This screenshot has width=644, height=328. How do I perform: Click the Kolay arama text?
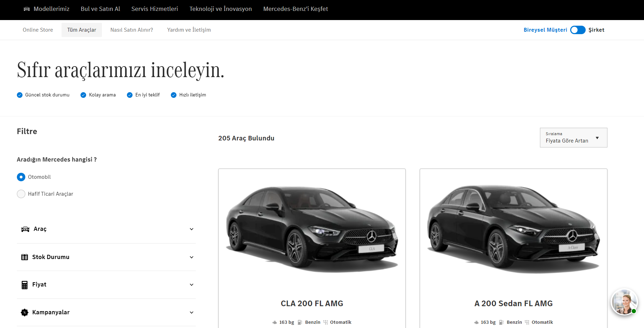click(x=102, y=95)
